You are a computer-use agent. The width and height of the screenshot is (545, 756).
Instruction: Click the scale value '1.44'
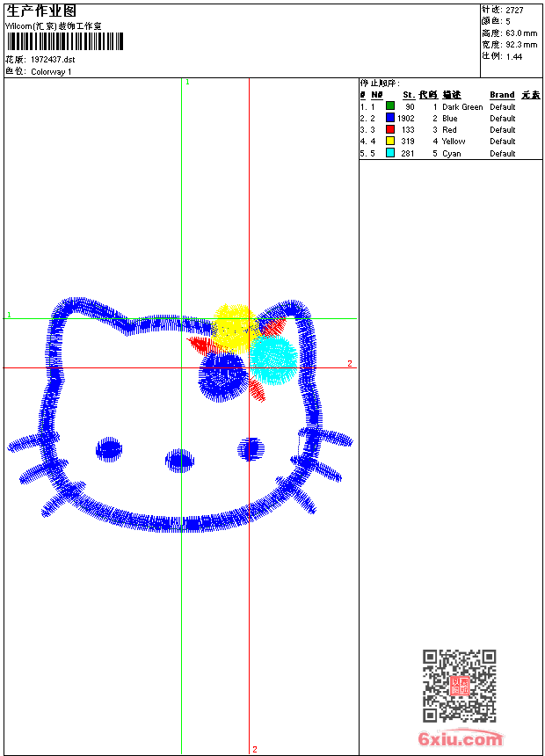click(514, 56)
